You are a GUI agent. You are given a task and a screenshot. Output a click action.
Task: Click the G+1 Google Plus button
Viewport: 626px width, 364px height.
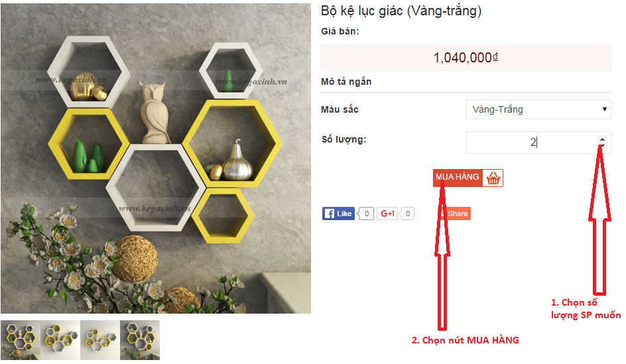tap(387, 213)
